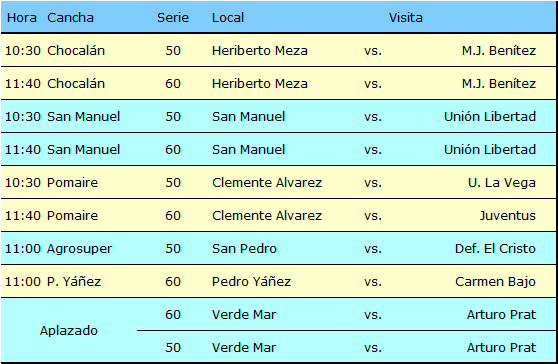Click M.J. Benítez in the 11:40 row

[x=499, y=84]
